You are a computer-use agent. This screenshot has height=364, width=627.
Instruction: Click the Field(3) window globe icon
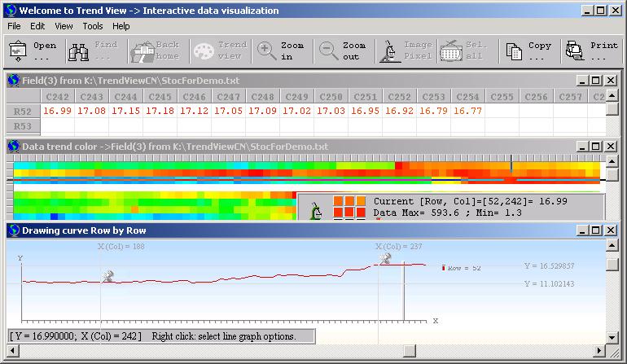click(14, 81)
